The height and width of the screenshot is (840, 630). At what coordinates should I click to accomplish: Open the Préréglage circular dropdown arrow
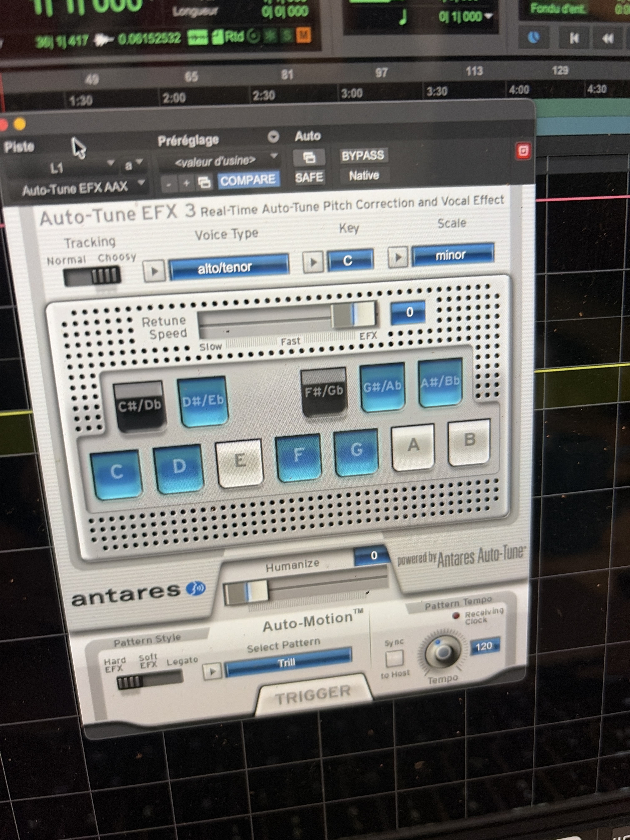click(273, 137)
